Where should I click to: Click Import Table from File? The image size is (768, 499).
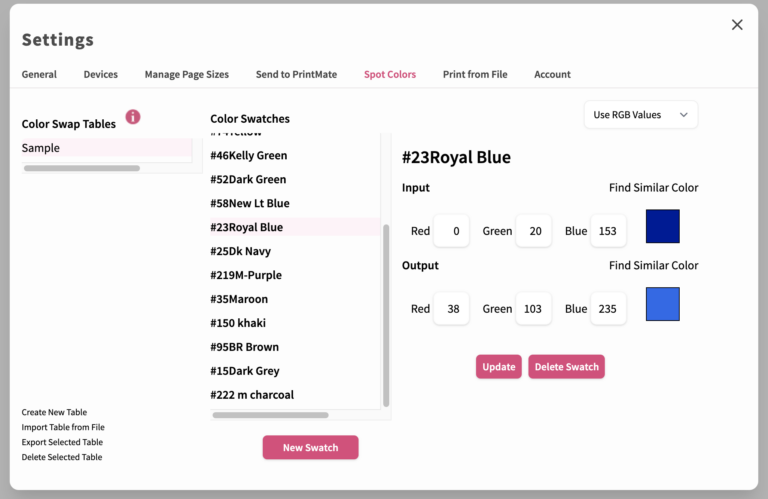click(x=63, y=427)
